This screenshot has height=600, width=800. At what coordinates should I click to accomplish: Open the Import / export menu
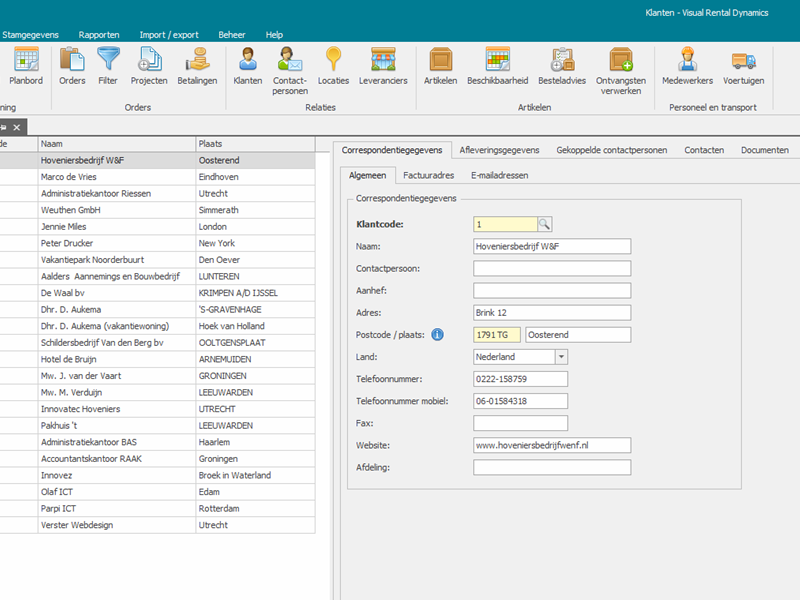coord(168,34)
